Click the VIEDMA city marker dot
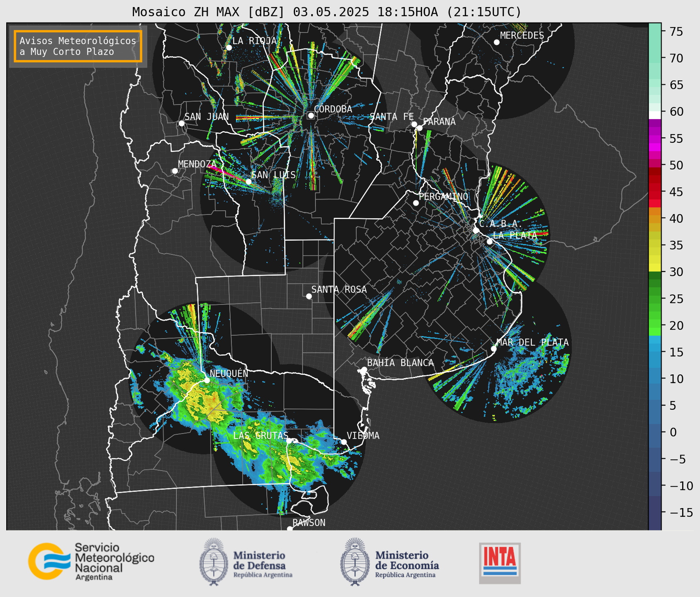The height and width of the screenshot is (597, 700). (344, 442)
